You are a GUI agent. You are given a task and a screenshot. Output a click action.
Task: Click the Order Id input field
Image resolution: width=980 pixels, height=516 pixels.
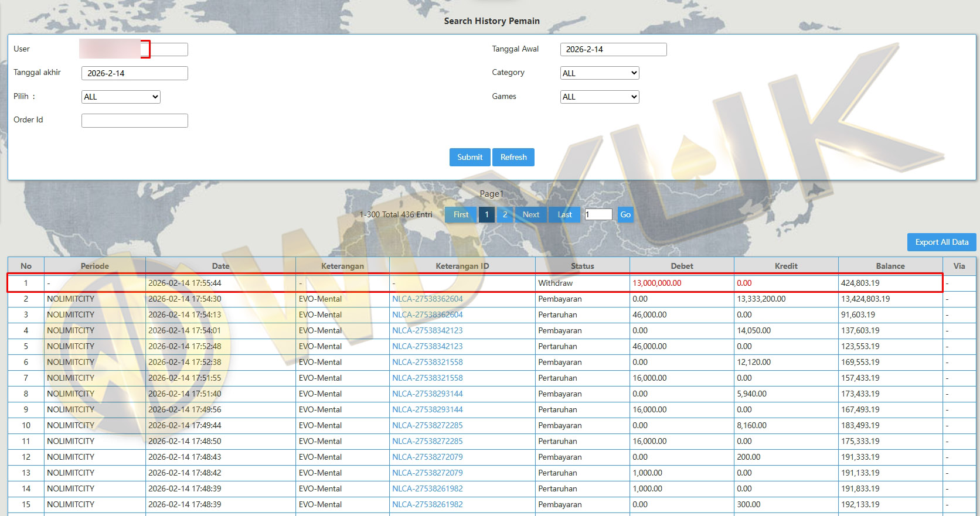pos(134,121)
